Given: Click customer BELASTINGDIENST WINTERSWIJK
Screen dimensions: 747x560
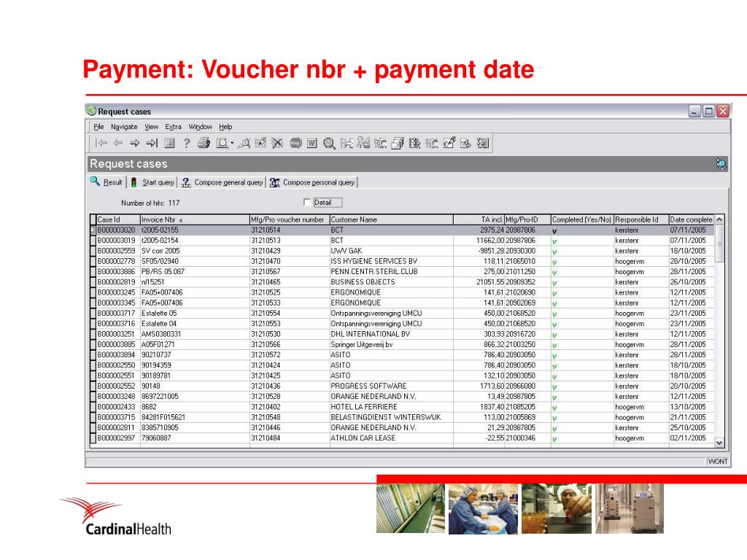Looking at the screenshot, I should click(386, 417).
